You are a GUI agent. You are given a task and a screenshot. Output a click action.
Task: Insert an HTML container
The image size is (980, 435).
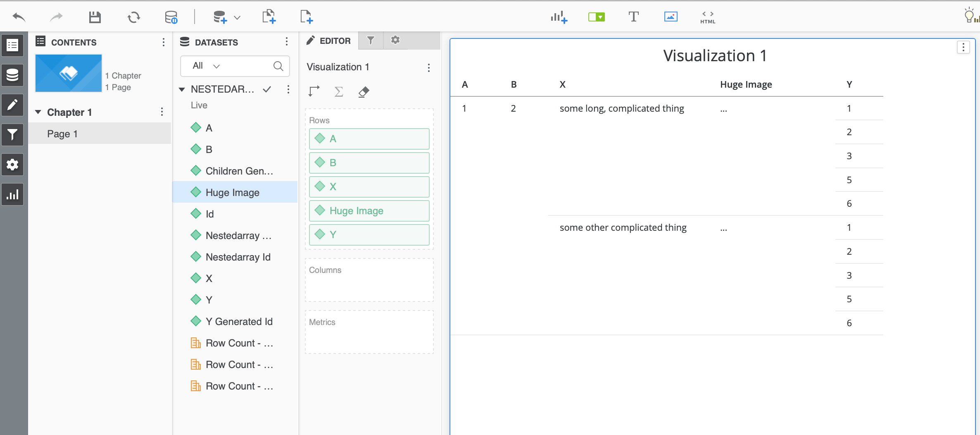pyautogui.click(x=708, y=17)
